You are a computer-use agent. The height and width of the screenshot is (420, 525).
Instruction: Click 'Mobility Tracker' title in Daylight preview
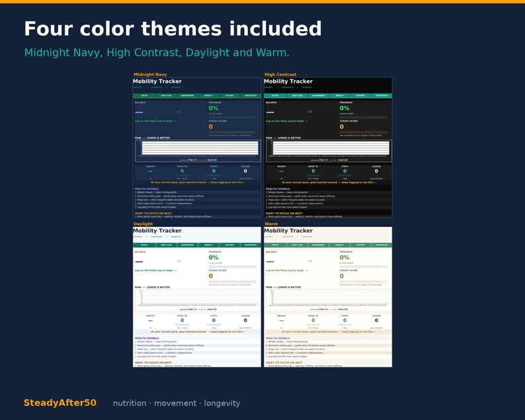[157, 230]
